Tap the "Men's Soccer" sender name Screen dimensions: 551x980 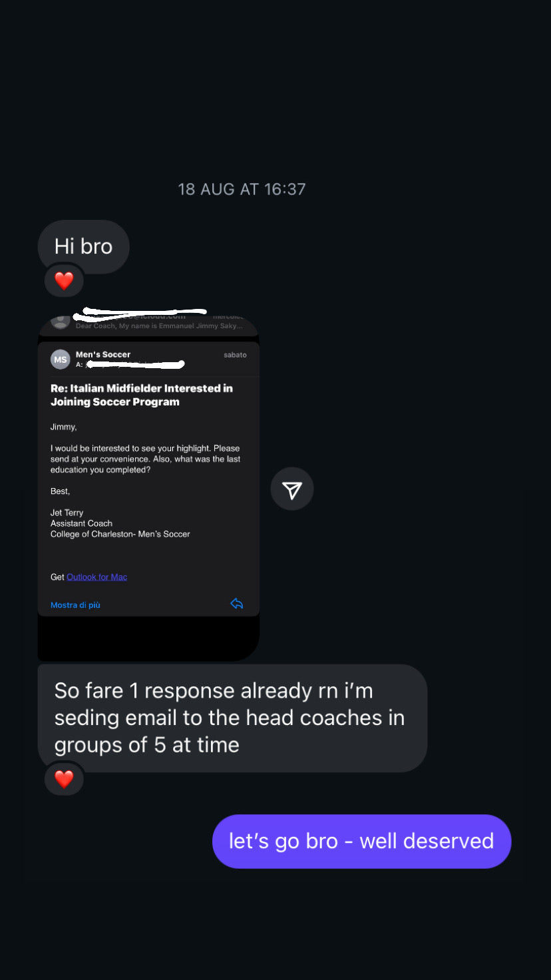[103, 354]
